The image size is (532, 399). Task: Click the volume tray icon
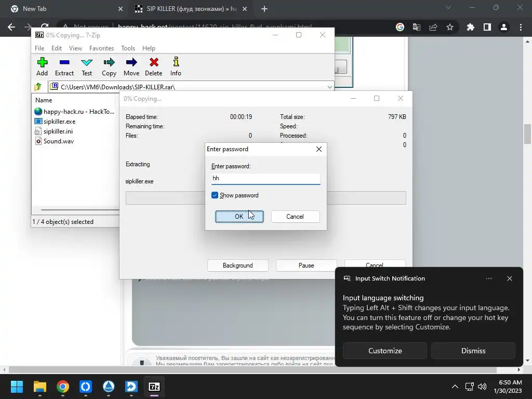point(482,387)
